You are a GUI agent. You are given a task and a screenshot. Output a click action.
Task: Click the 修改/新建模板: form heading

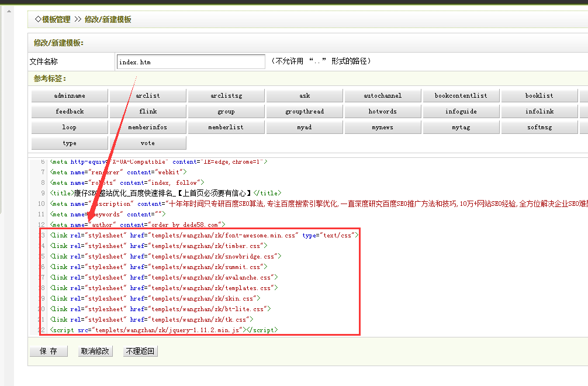tap(59, 43)
